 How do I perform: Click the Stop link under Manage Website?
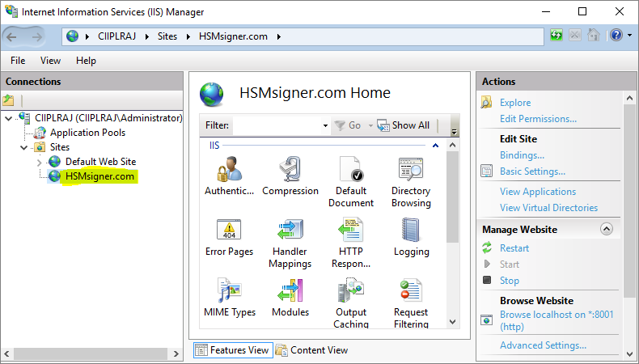(510, 281)
